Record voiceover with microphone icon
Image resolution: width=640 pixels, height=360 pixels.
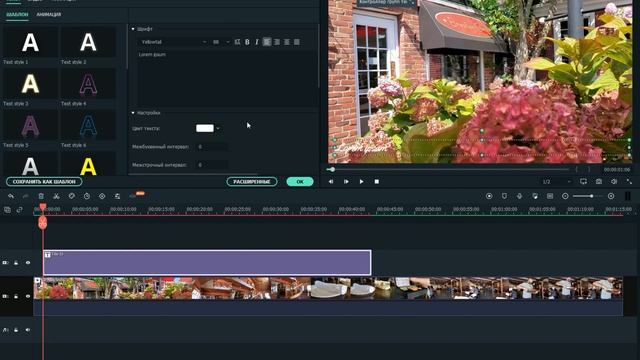pos(519,196)
